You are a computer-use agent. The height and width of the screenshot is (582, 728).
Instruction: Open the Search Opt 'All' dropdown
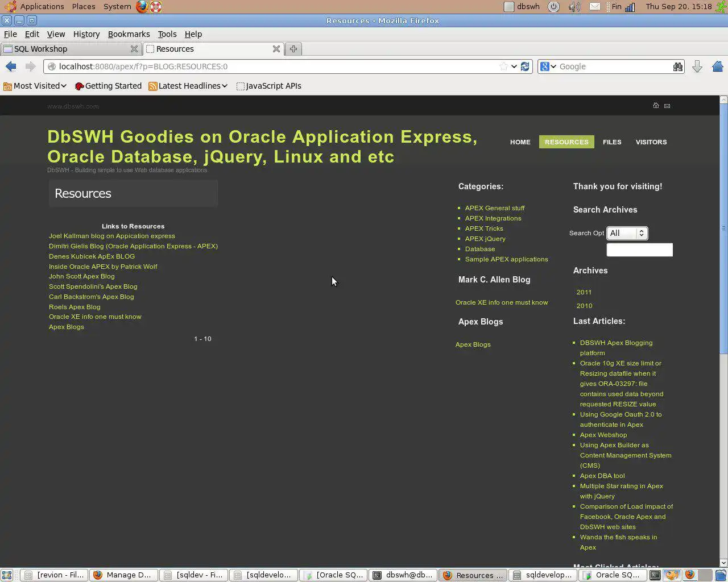(627, 233)
